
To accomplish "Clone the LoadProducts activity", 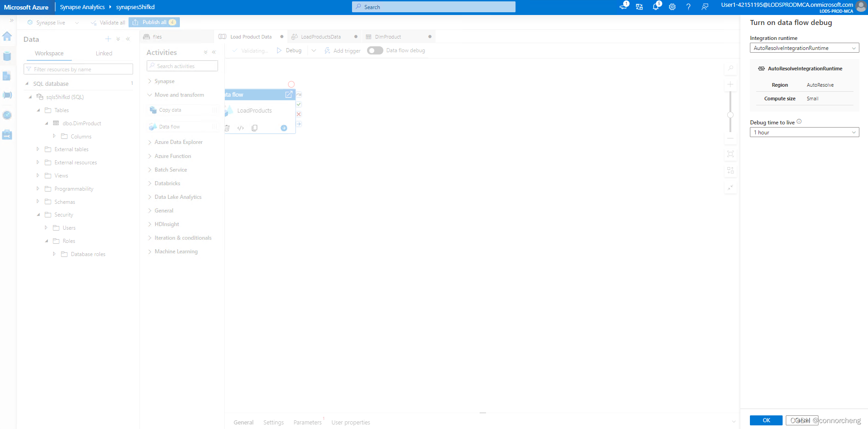I will 254,128.
